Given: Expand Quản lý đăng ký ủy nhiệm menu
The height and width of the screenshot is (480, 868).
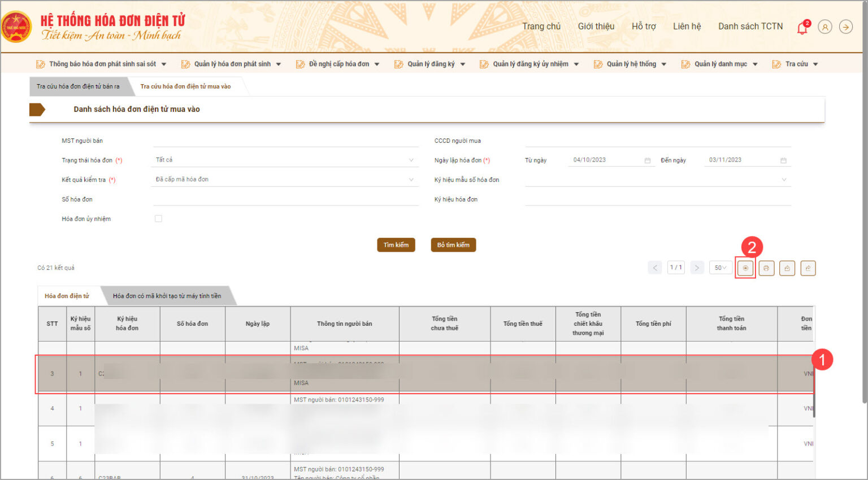Looking at the screenshot, I should pos(576,64).
